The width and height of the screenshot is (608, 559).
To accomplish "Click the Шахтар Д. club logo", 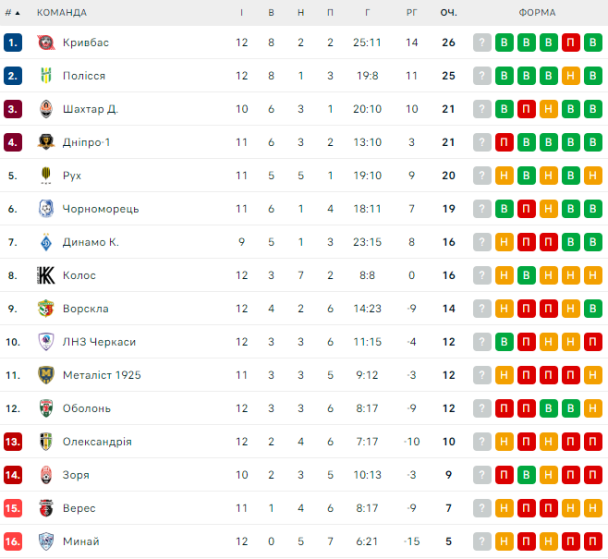I will (45, 109).
